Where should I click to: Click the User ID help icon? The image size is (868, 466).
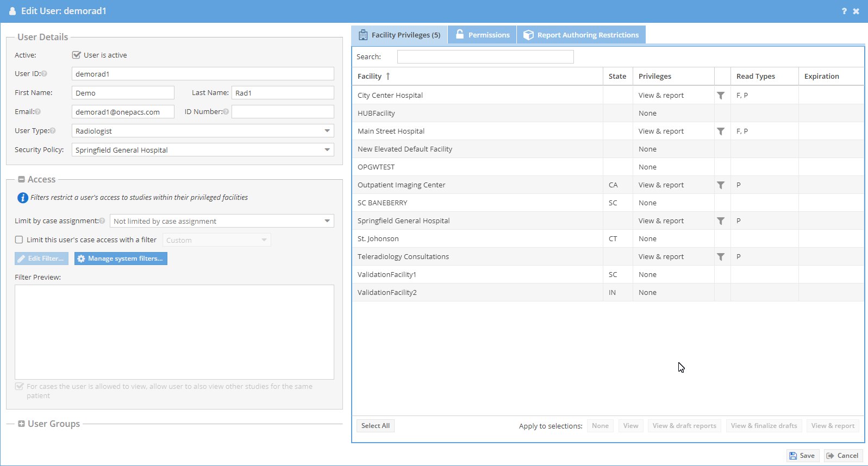click(x=44, y=74)
